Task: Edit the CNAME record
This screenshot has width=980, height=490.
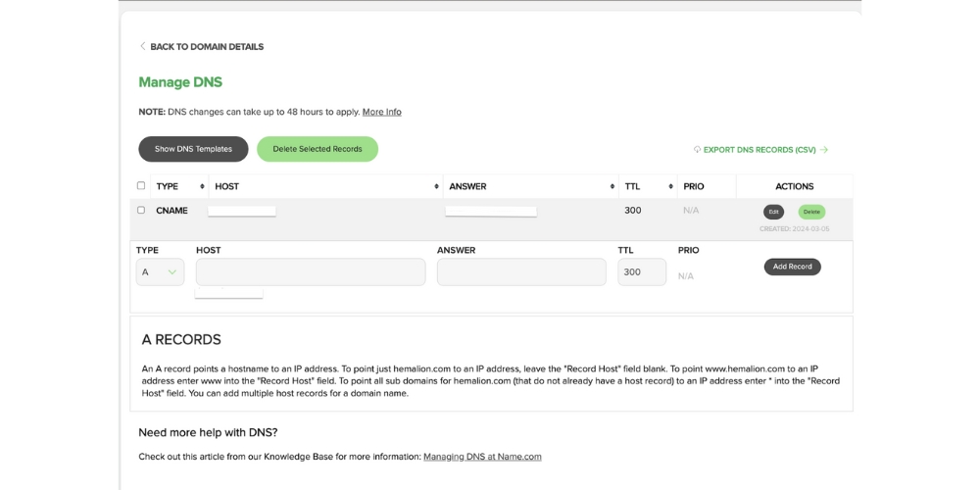Action: pyautogui.click(x=773, y=212)
